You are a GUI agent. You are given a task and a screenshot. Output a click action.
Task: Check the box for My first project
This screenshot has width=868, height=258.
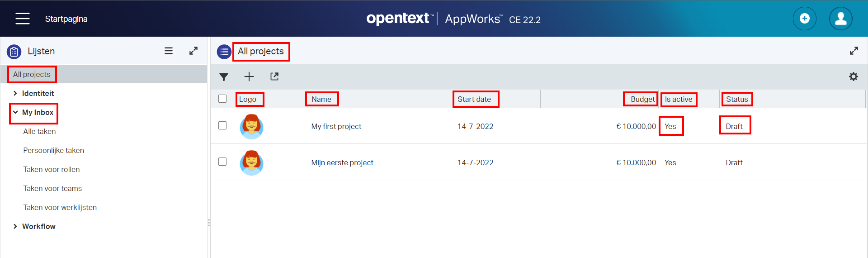(222, 126)
